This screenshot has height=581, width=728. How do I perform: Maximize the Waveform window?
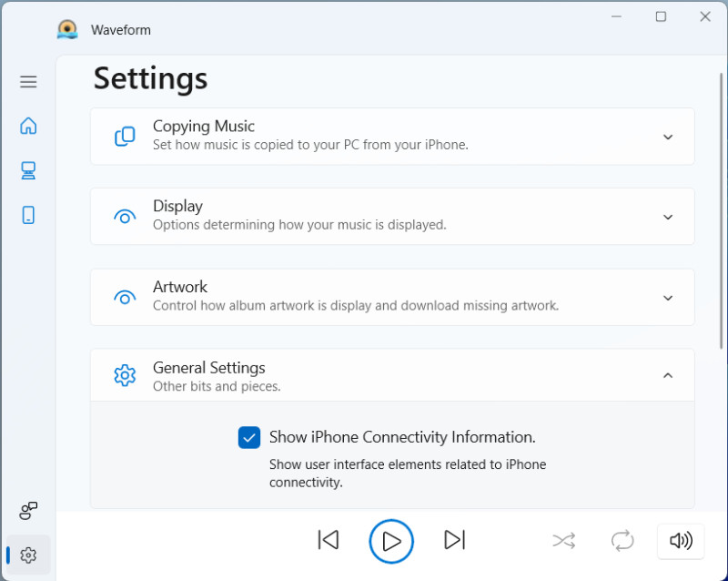pyautogui.click(x=661, y=16)
